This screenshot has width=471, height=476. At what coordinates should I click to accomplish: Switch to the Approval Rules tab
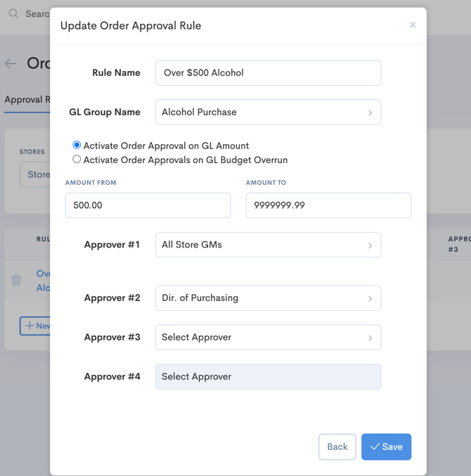pyautogui.click(x=27, y=100)
